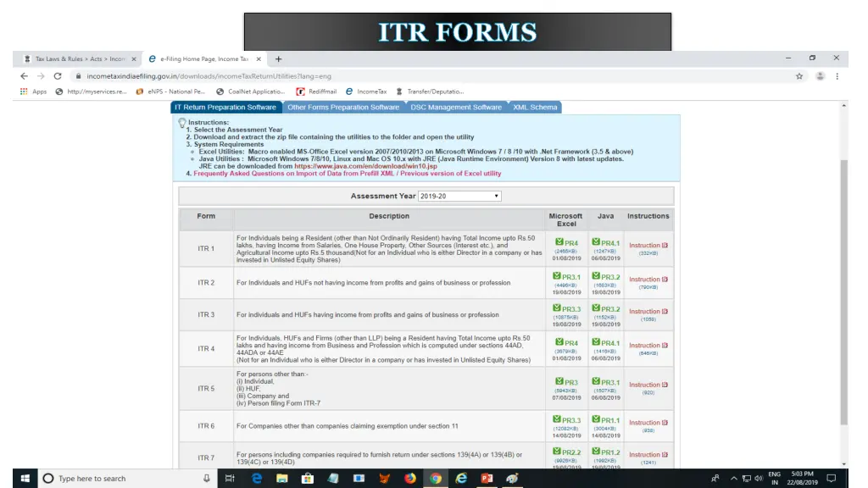The width and height of the screenshot is (868, 488).
Task: Download ITR 2 Excel PR3.1 utility
Action: tap(566, 277)
